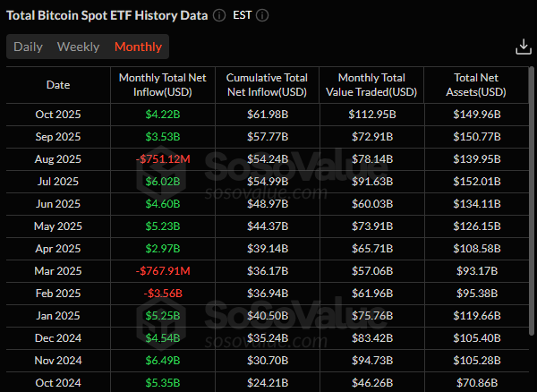This screenshot has width=537, height=392.
Task: Click the Date column header
Action: pyautogui.click(x=58, y=85)
